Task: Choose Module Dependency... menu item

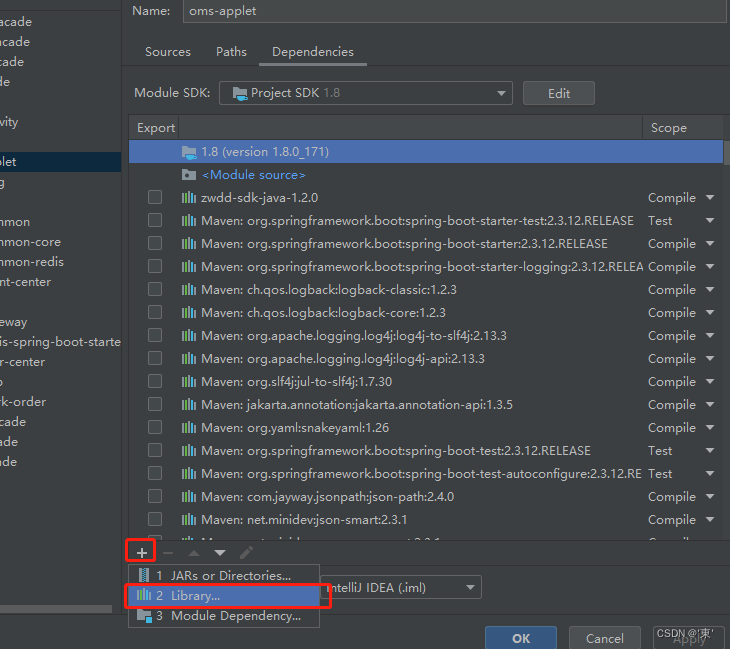Action: click(224, 615)
